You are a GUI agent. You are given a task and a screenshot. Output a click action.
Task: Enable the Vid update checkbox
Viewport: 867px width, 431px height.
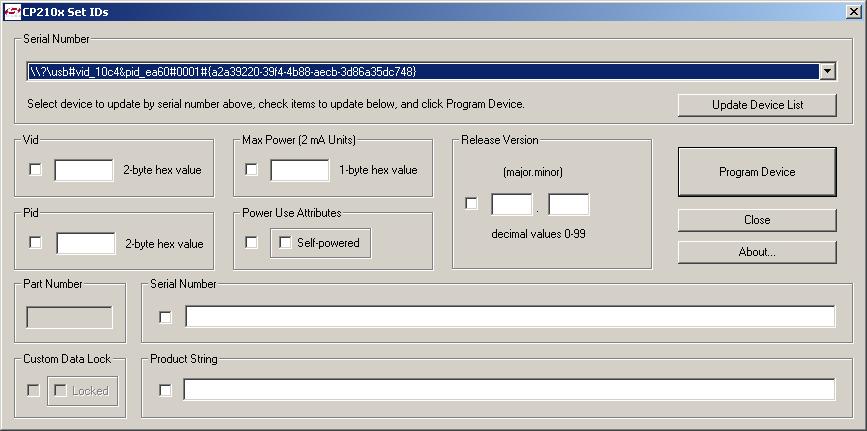36,170
